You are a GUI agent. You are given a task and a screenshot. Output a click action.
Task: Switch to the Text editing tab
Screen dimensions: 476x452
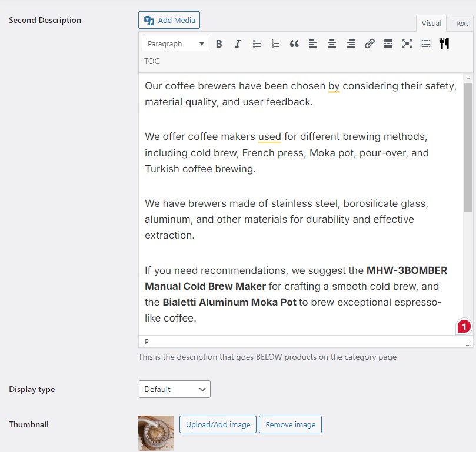tap(461, 23)
